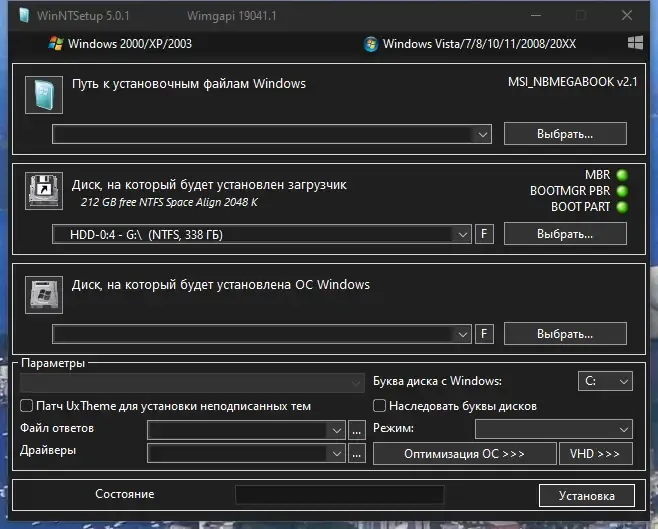
Task: Click the BOOTMGR PBR green status indicator
Action: click(x=622, y=191)
